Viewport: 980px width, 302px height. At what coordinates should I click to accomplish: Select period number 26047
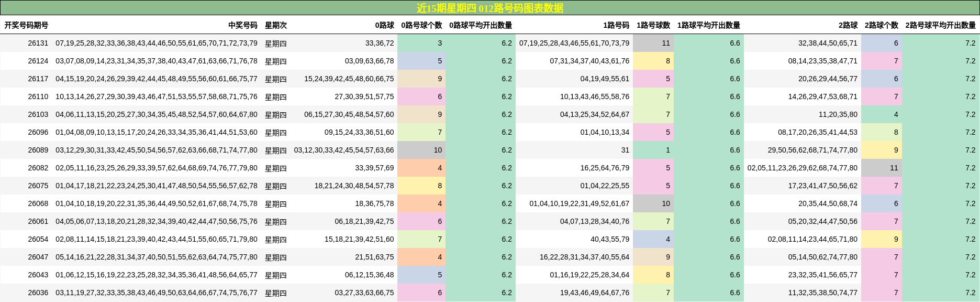(38, 257)
